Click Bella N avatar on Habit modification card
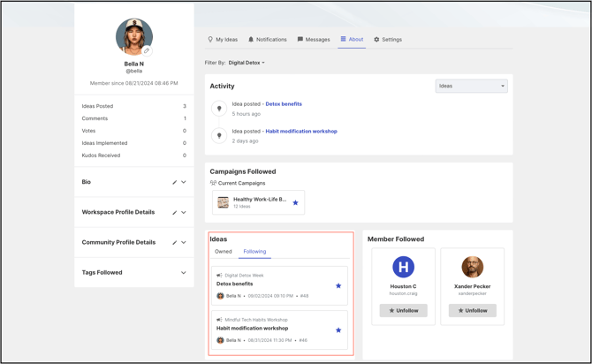This screenshot has height=364, width=592. click(x=220, y=340)
